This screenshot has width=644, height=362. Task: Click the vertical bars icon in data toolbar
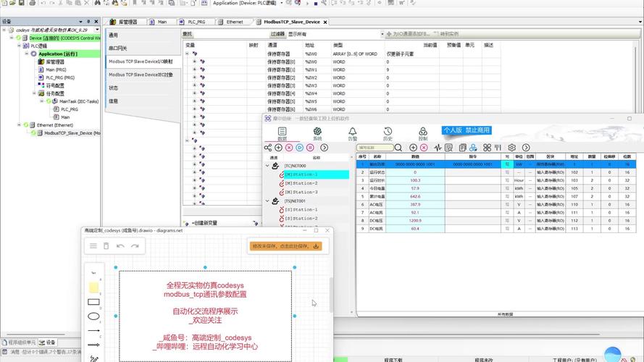coord(498,148)
